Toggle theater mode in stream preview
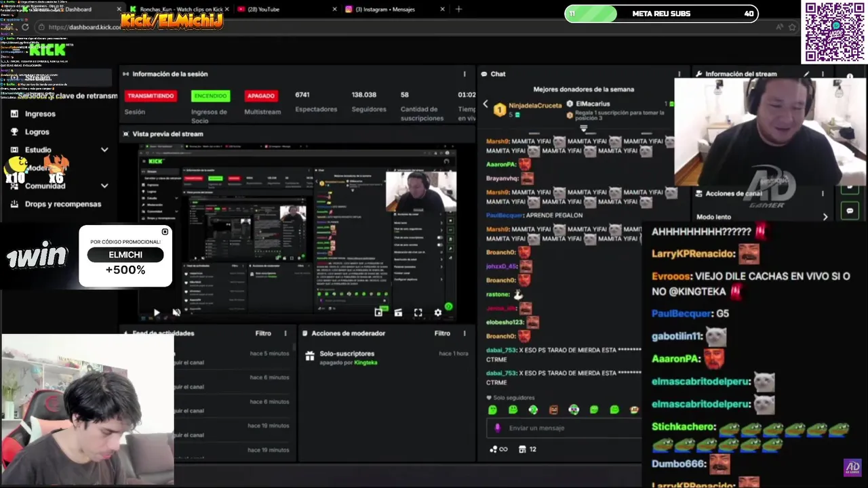868x488 pixels. (398, 312)
